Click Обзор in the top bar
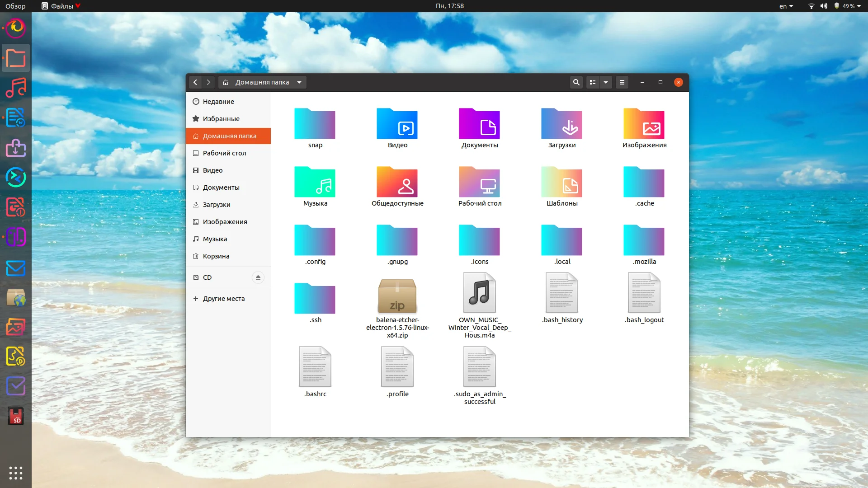868x488 pixels. [x=15, y=6]
